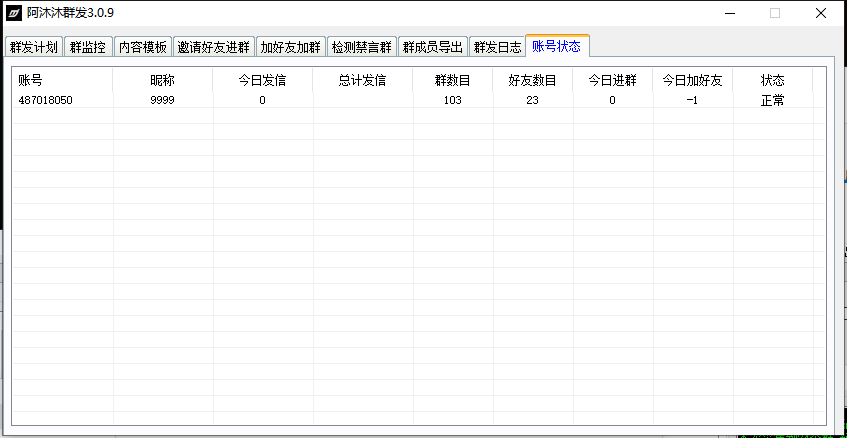Open the 群发计划 tab

pyautogui.click(x=34, y=47)
